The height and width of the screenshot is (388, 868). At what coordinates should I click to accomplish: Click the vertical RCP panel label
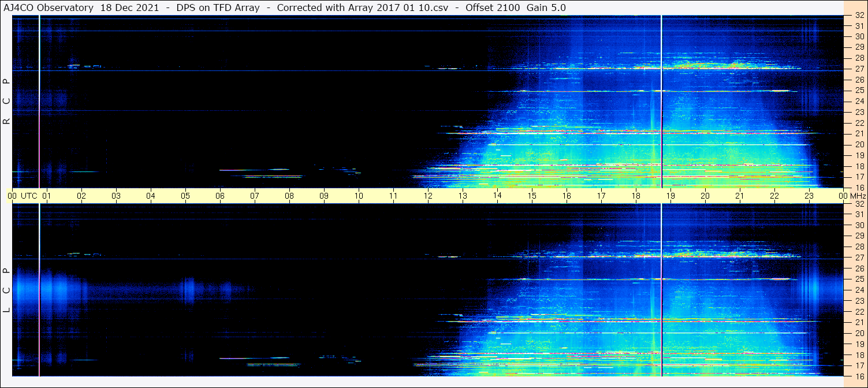(x=7, y=102)
